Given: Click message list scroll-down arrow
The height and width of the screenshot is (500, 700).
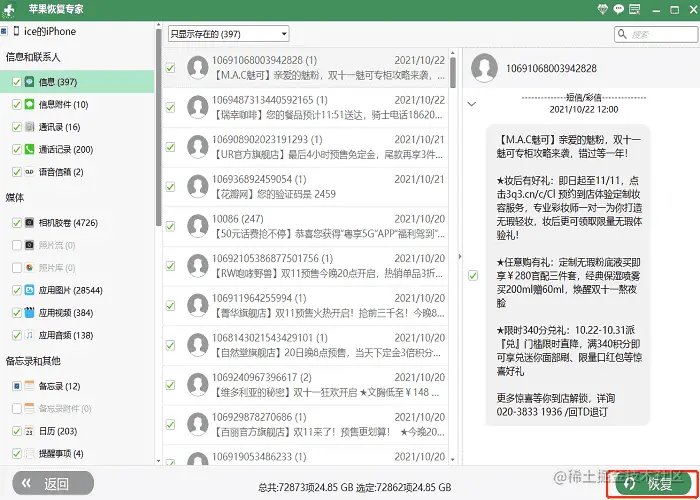Looking at the screenshot, I should (453, 459).
